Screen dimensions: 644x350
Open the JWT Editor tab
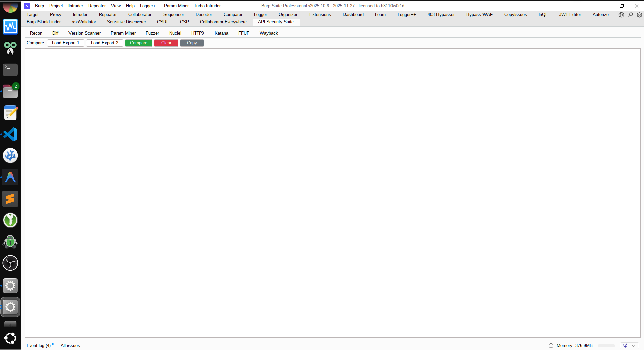click(570, 15)
